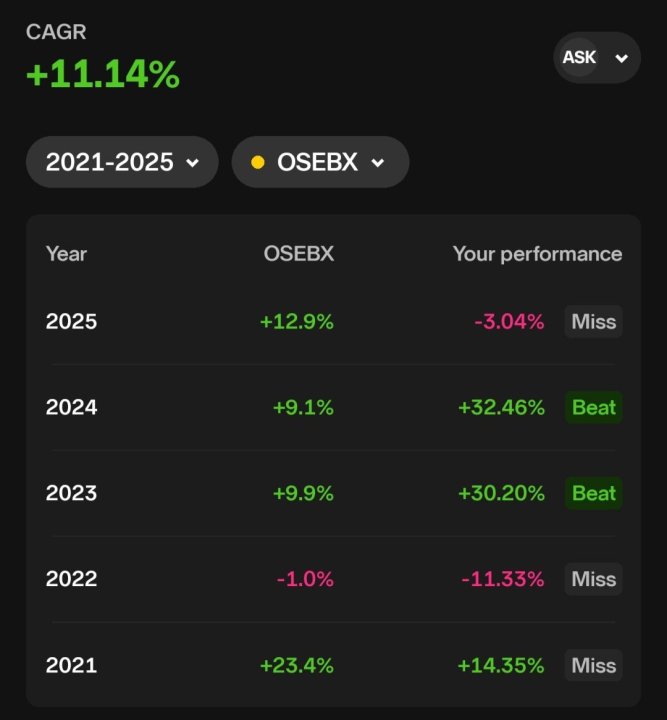Image resolution: width=667 pixels, height=720 pixels.
Task: Click the Miss badge for 2021
Action: click(594, 665)
